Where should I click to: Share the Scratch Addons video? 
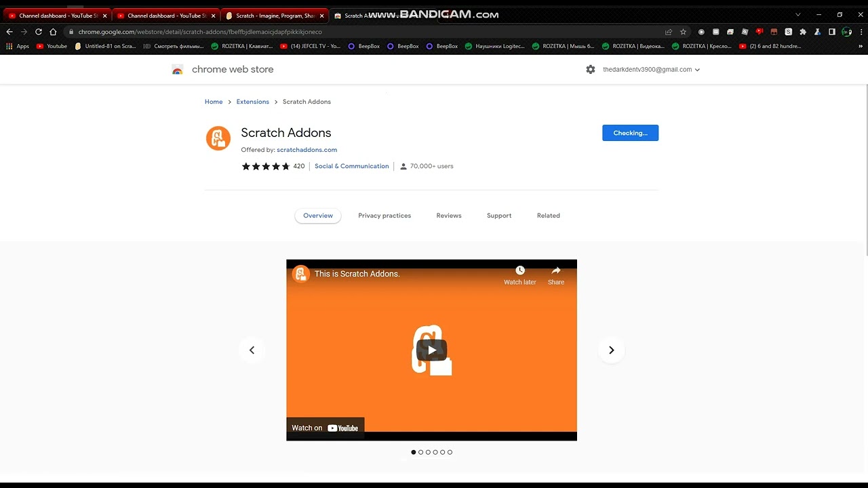point(556,275)
